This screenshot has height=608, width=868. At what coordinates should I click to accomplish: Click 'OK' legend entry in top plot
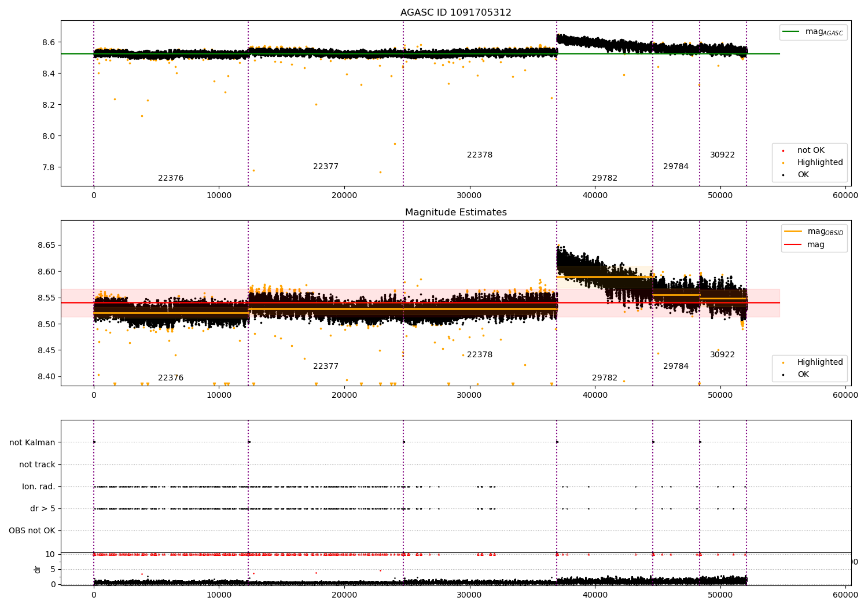pos(803,175)
